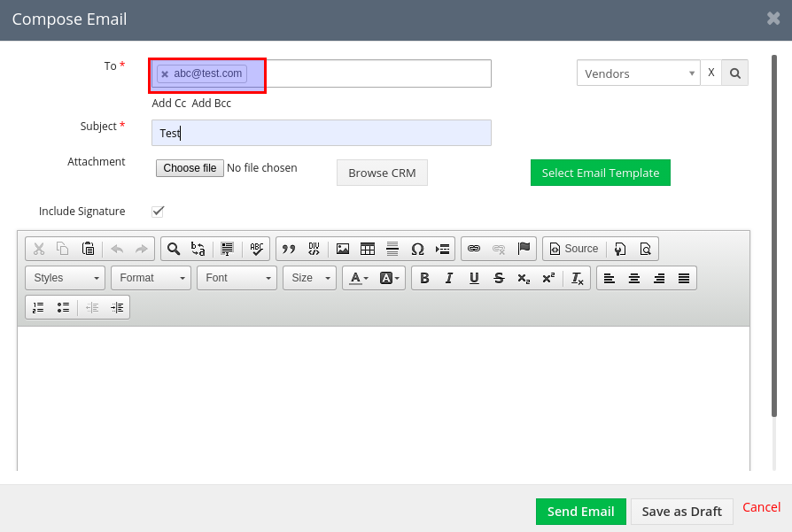This screenshot has width=792, height=532.
Task: Paste content using the clipboard icon
Action: pyautogui.click(x=88, y=249)
